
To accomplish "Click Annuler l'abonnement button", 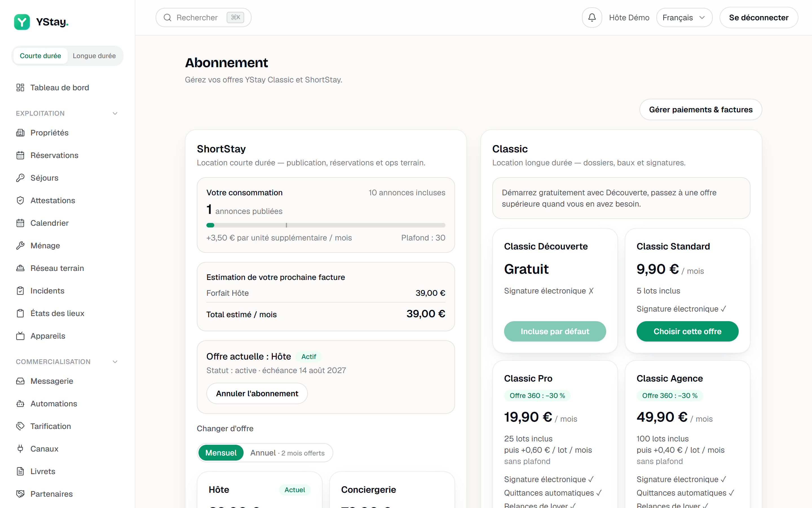I will pyautogui.click(x=257, y=393).
